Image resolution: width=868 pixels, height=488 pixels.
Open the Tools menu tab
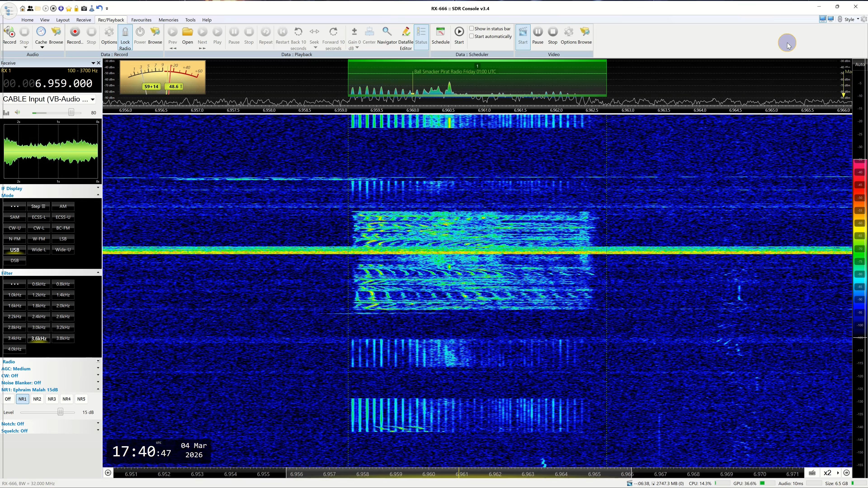(190, 20)
